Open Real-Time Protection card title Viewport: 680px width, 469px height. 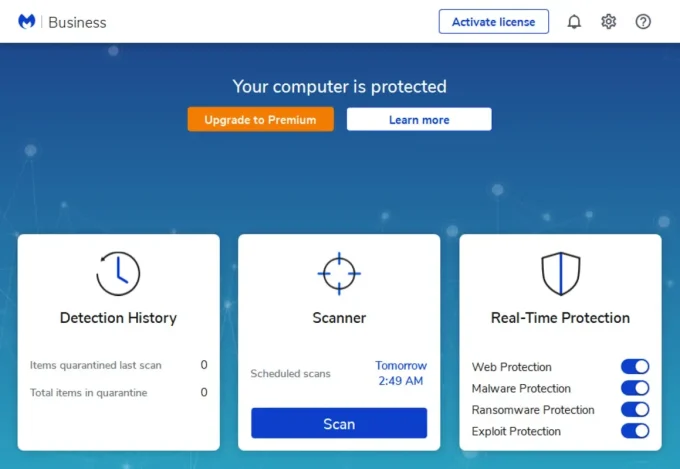560,318
